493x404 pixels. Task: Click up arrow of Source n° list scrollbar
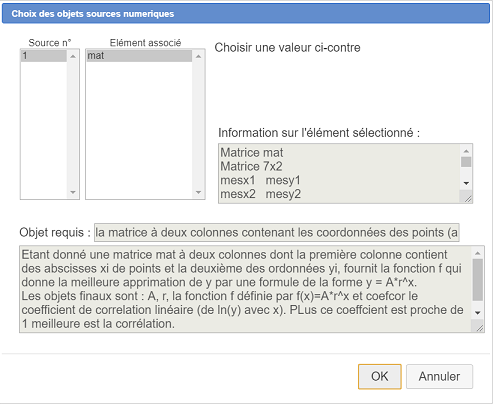click(x=73, y=56)
